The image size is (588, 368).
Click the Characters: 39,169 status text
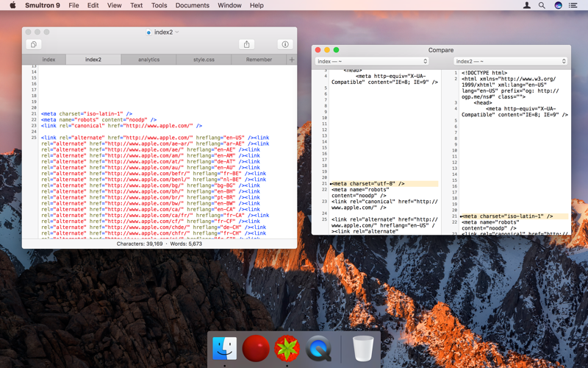coord(140,244)
